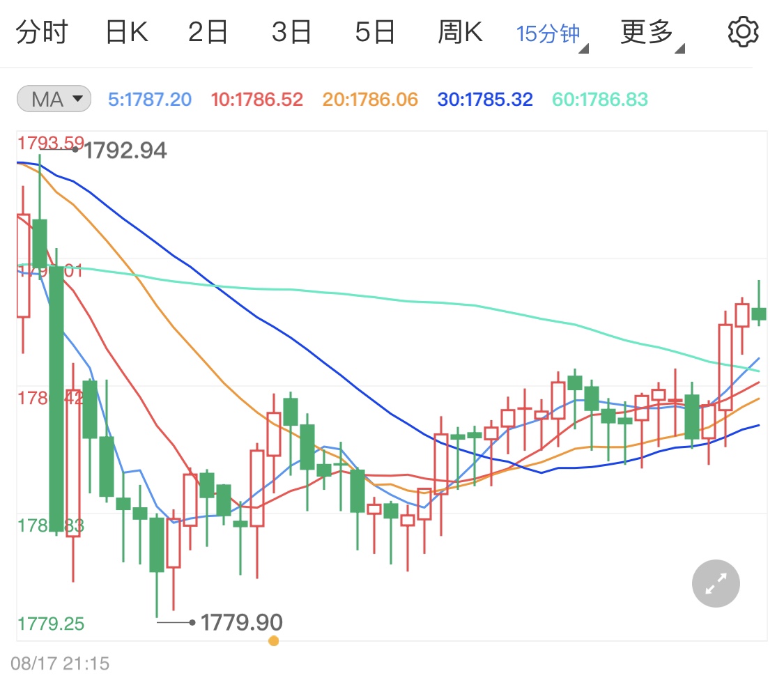784x687 pixels.
Task: Expand chart to fullscreen with arrows button
Action: (716, 583)
